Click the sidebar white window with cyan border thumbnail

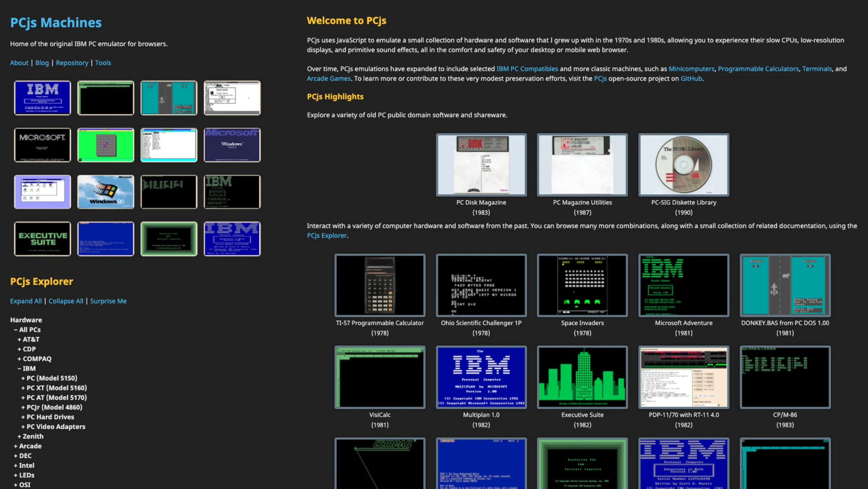(x=169, y=145)
